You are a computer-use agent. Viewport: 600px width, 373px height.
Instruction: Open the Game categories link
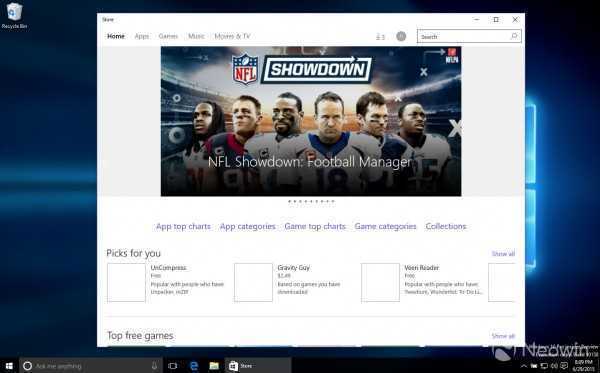(385, 226)
